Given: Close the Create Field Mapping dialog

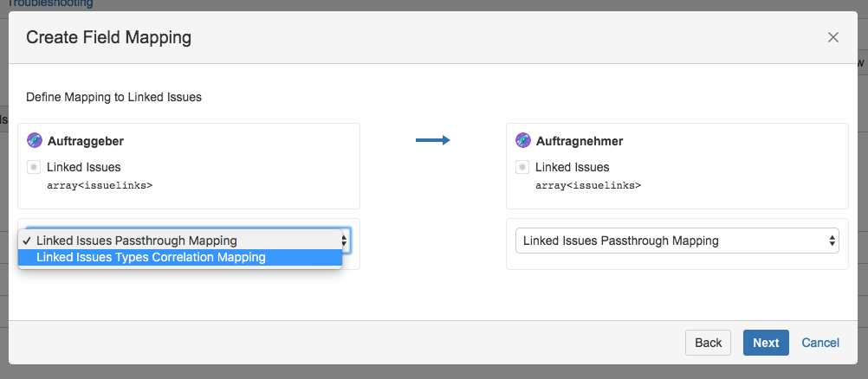Looking at the screenshot, I should pyautogui.click(x=833, y=37).
